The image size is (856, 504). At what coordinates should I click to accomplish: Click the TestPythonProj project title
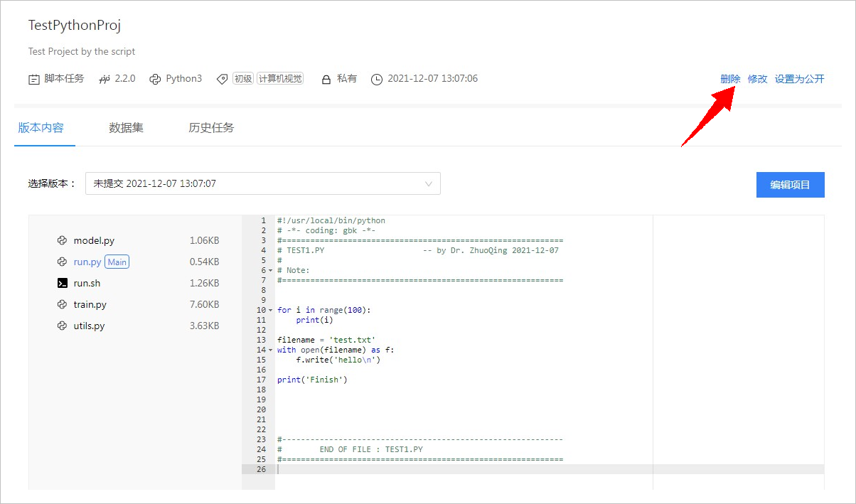tap(75, 26)
